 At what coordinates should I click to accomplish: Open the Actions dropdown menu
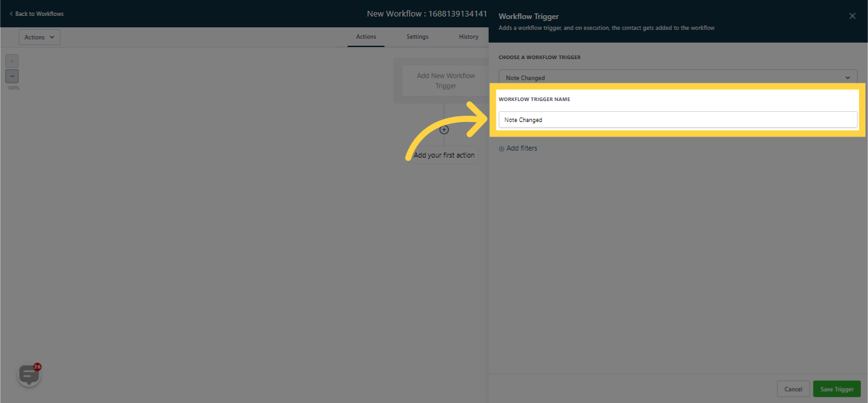pyautogui.click(x=39, y=37)
